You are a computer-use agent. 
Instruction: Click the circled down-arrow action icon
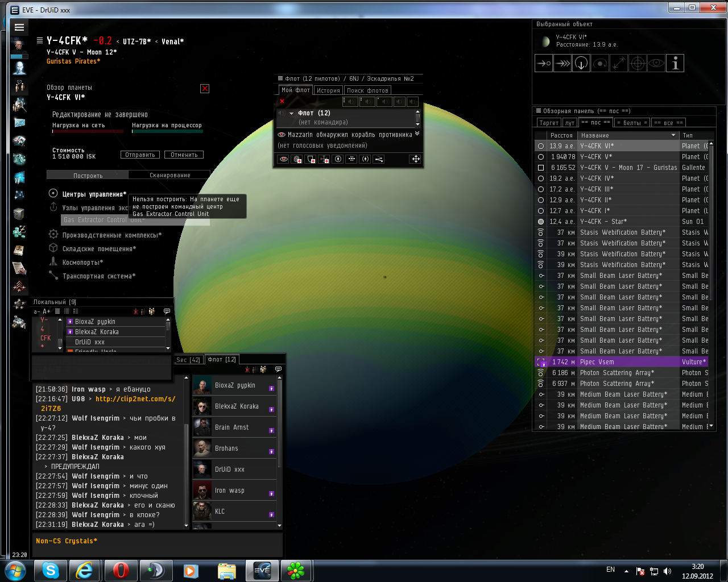581,63
